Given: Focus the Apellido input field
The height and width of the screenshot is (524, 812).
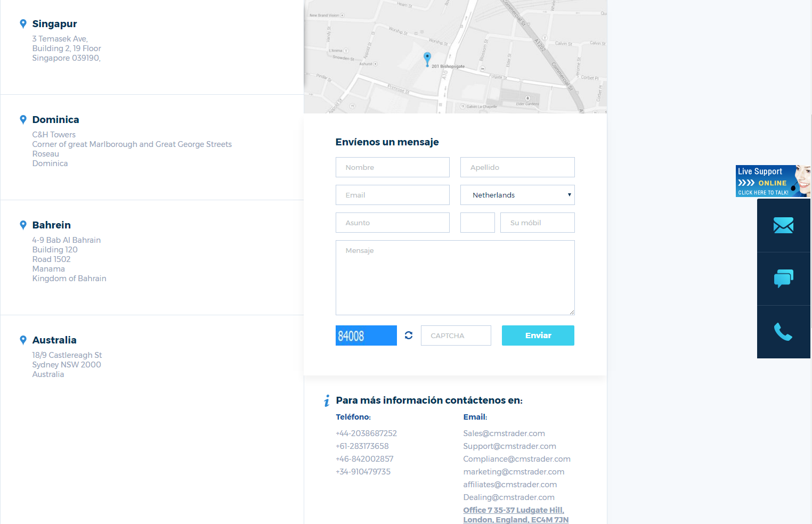Looking at the screenshot, I should (x=517, y=167).
